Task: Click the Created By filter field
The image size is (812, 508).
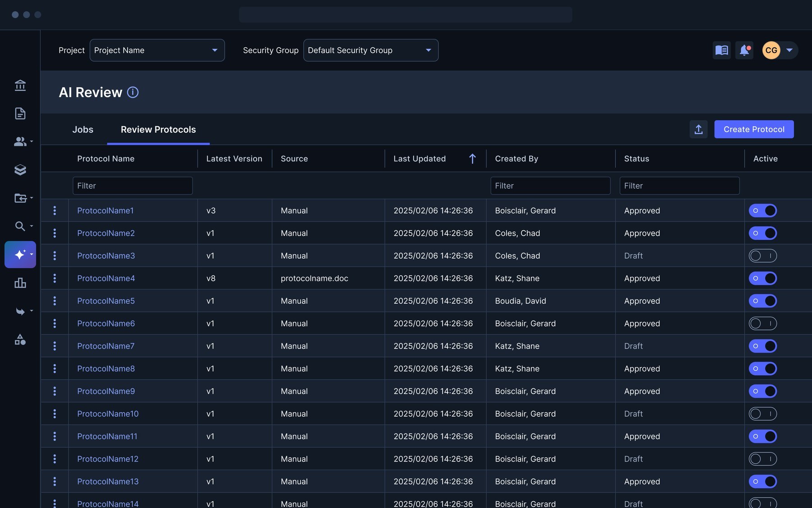Action: [x=550, y=186]
